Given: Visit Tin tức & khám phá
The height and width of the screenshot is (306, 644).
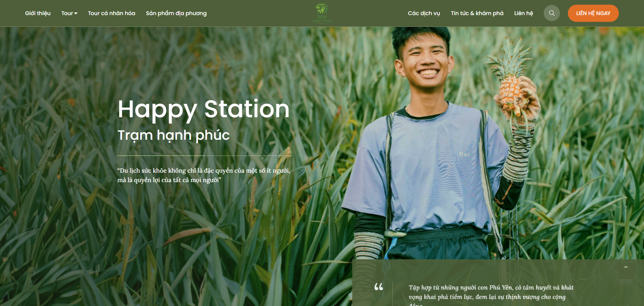Looking at the screenshot, I should [x=477, y=13].
